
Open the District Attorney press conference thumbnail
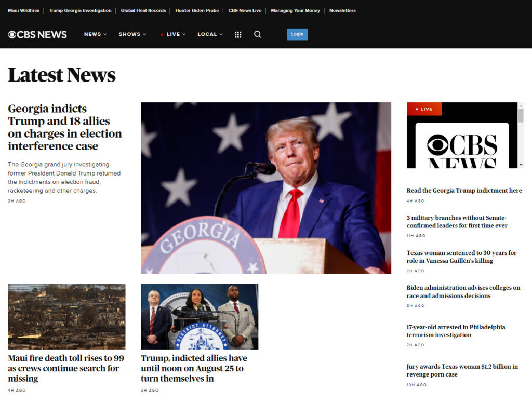[x=199, y=316]
